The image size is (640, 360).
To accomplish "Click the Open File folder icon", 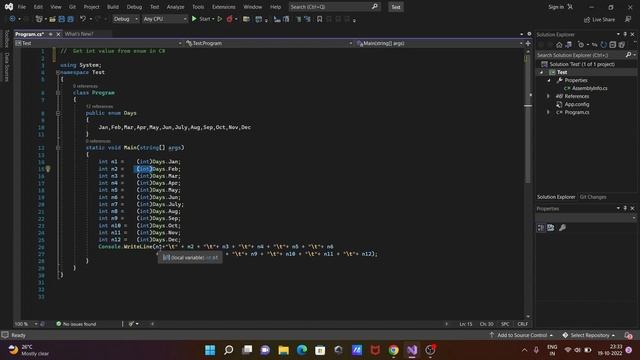I will [52, 19].
